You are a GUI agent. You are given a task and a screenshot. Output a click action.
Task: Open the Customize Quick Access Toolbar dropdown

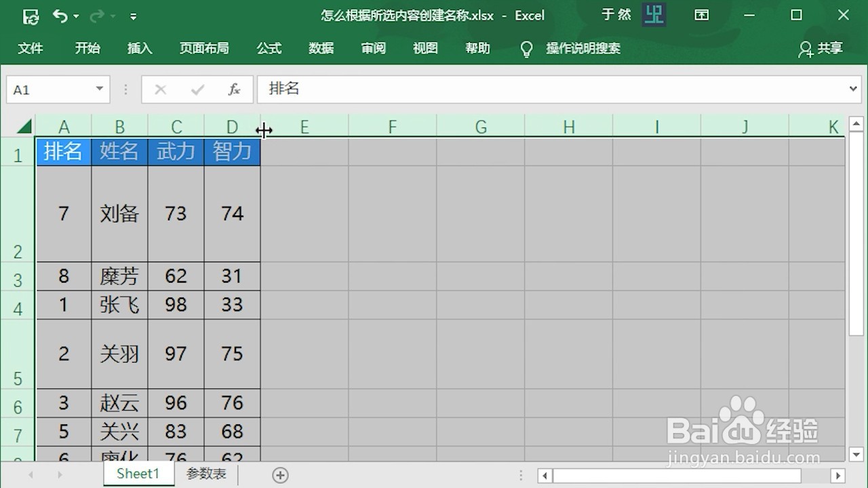click(x=133, y=16)
